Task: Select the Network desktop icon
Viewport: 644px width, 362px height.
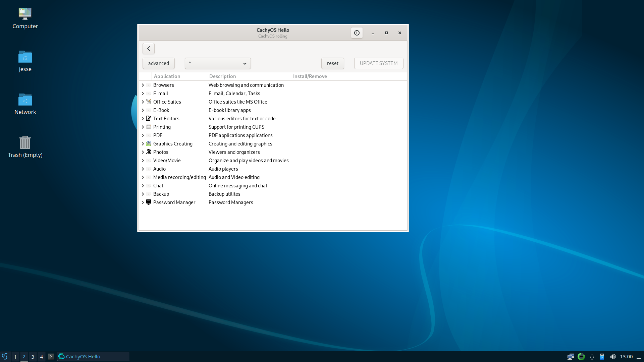Action: pos(25,100)
